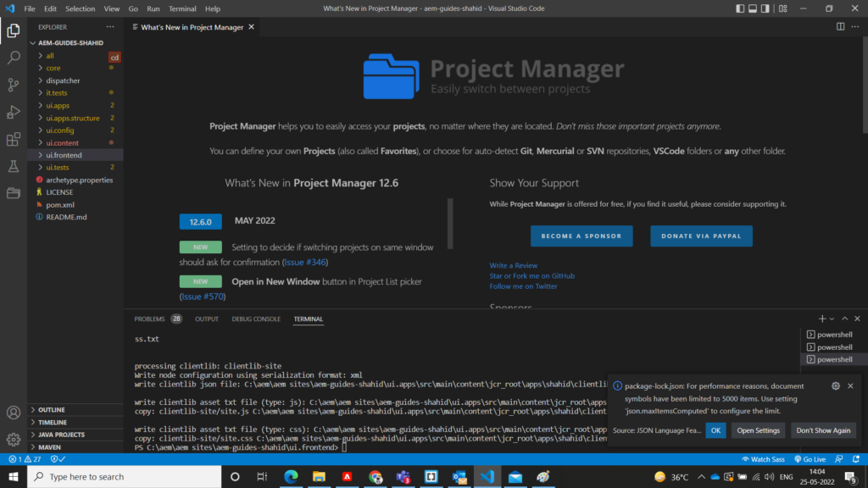
Task: Open the Write a Review link
Action: coord(513,265)
